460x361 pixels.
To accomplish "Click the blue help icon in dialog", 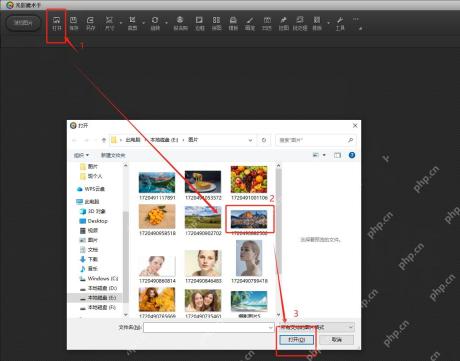I will (x=352, y=155).
